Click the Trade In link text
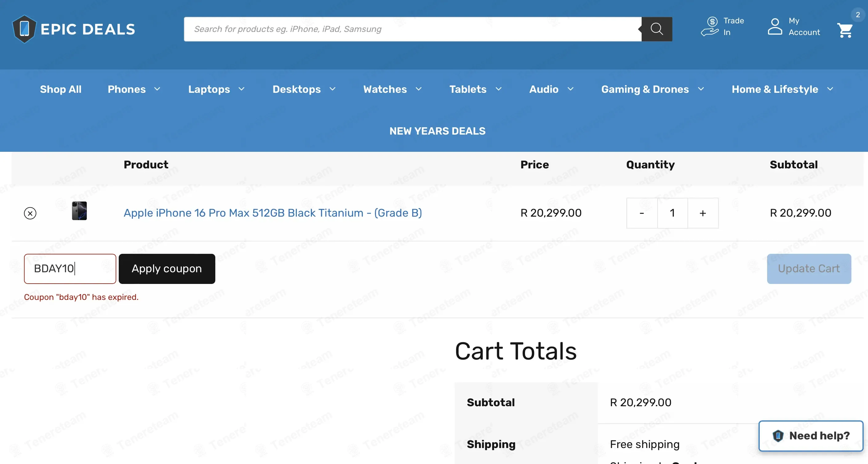Image resolution: width=868 pixels, height=464 pixels. 734,27
